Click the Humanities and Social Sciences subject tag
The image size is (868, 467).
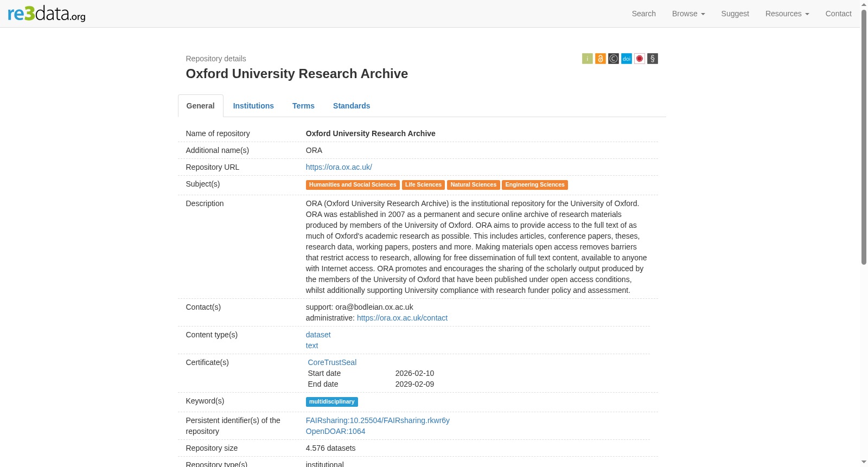[x=353, y=185]
